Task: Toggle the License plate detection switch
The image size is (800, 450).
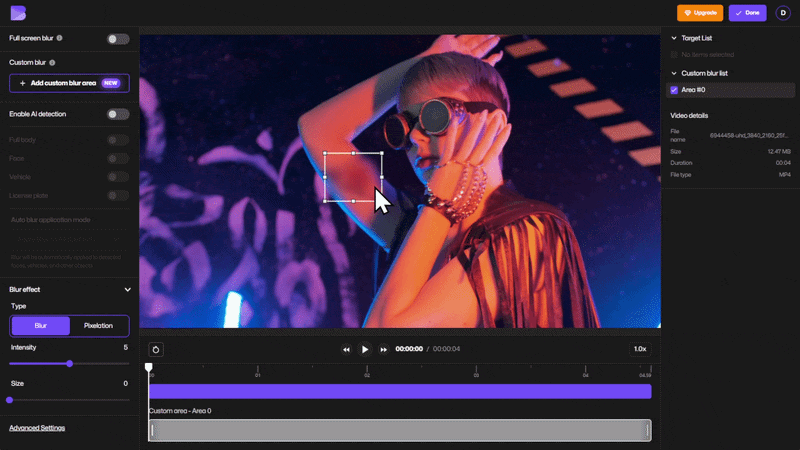Action: 118,195
